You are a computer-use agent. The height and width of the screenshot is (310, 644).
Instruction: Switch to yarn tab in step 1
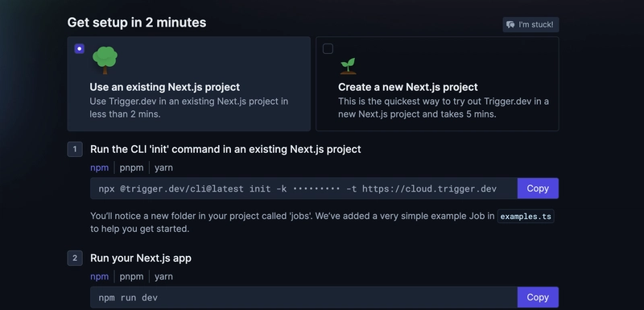tap(163, 167)
